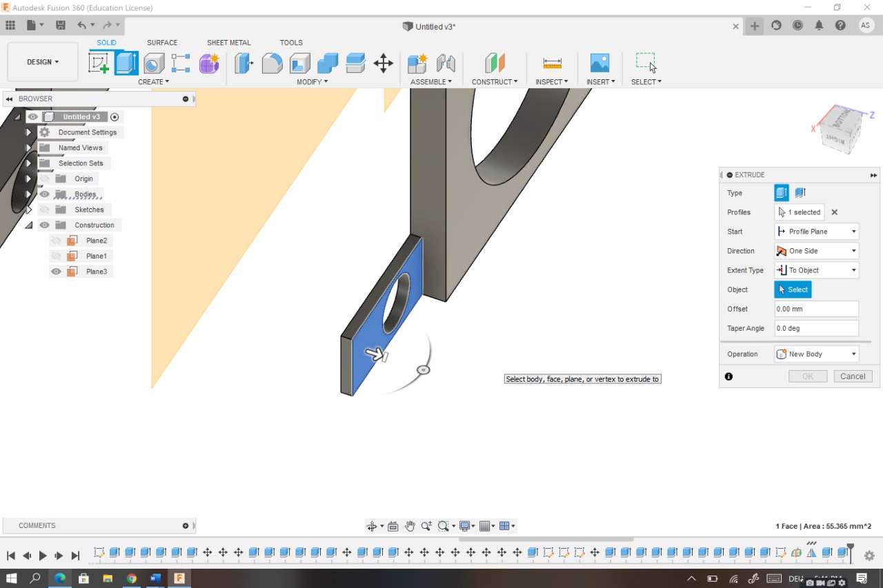Open the data panel grid icon
883x588 pixels.
point(10,26)
